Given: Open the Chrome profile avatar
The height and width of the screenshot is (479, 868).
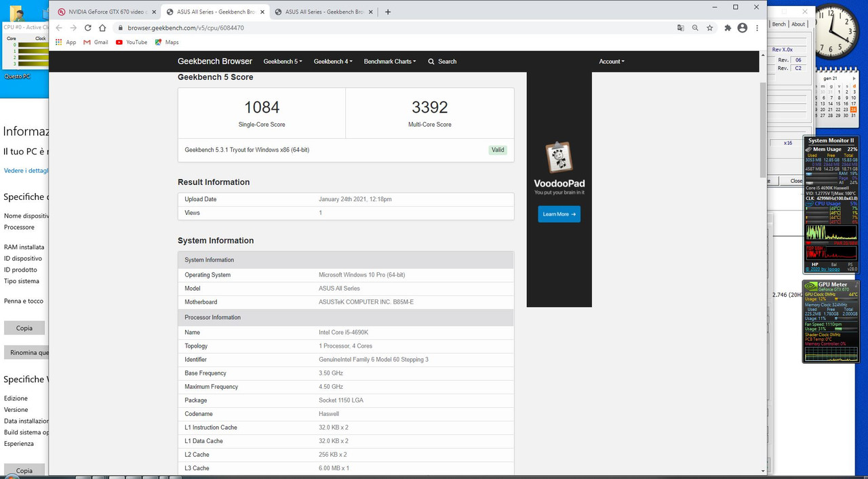Looking at the screenshot, I should (742, 28).
